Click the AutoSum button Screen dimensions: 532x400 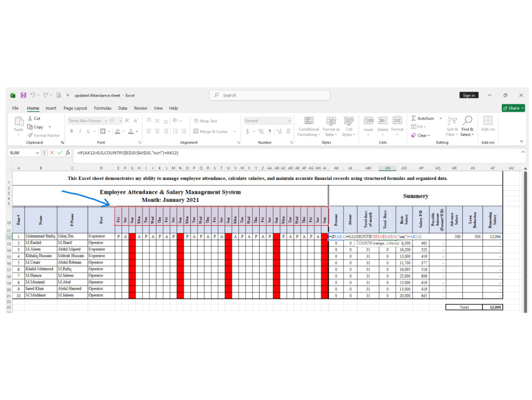tap(423, 118)
